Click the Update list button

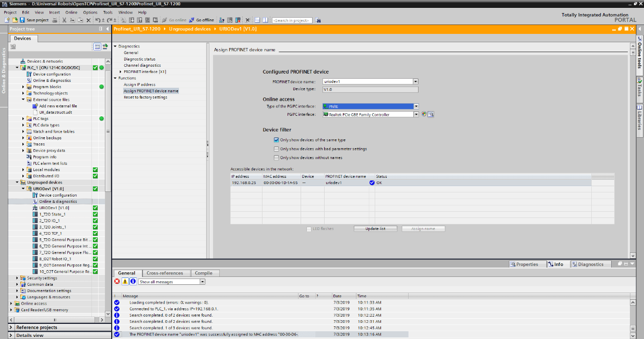376,229
